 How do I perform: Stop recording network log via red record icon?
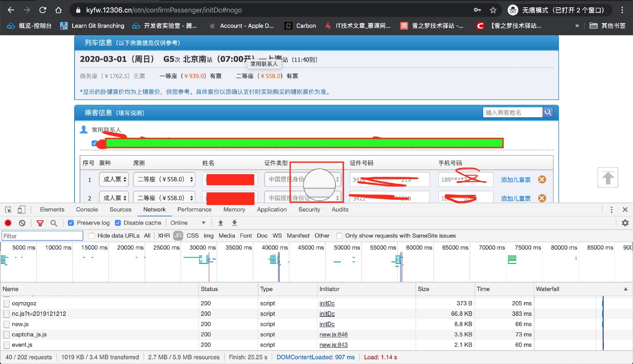point(8,223)
